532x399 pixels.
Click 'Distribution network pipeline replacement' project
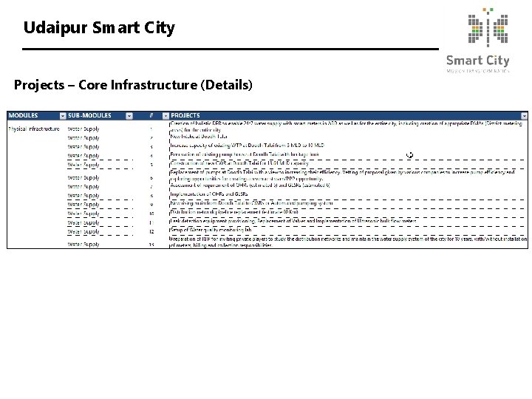click(x=234, y=212)
